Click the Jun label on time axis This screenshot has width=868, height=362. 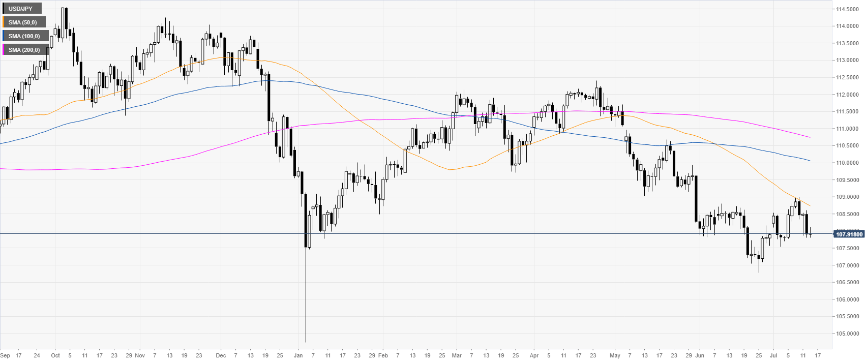coord(700,355)
